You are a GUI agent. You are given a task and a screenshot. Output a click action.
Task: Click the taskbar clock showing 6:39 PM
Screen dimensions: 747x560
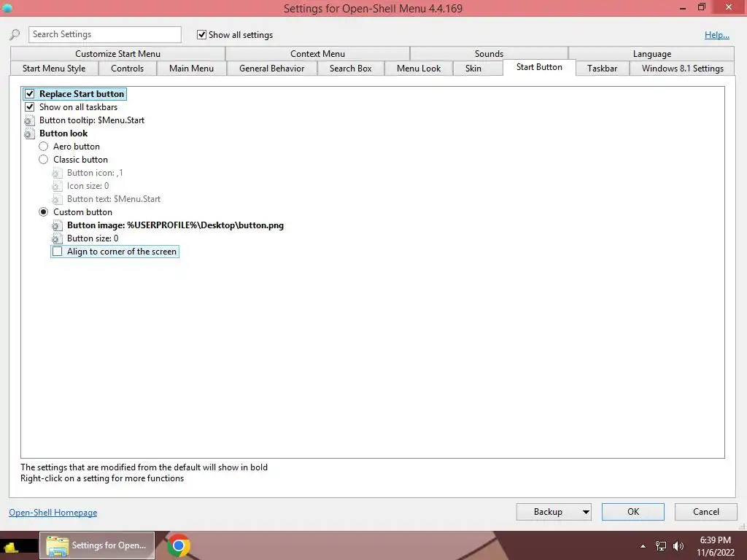716,546
